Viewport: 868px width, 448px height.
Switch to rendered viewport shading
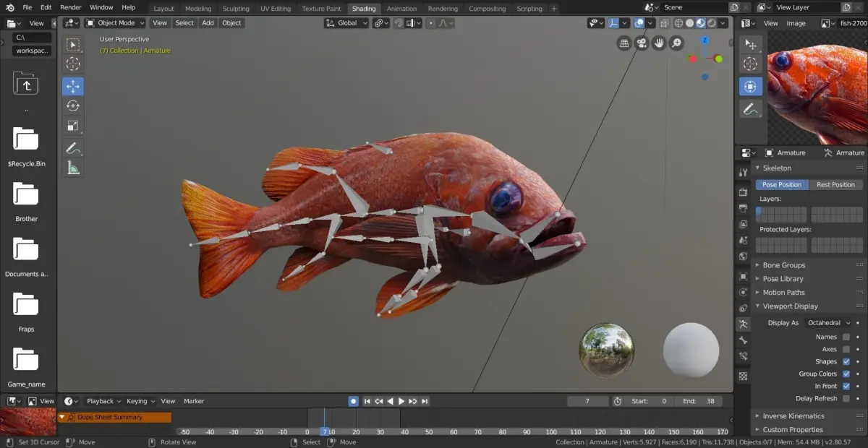point(712,23)
